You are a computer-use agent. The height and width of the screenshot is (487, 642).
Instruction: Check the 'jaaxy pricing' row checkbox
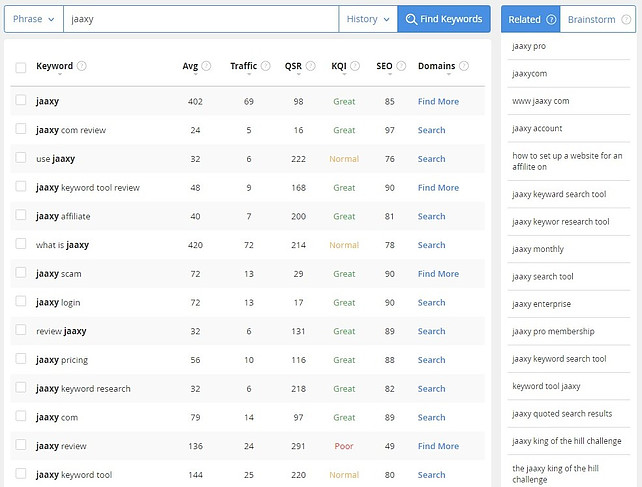(20, 358)
